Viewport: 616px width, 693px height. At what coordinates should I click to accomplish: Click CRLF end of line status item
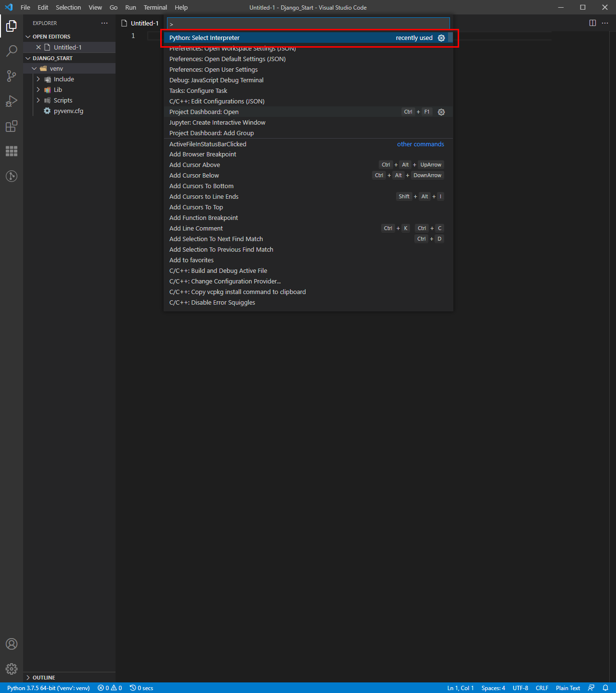coord(542,688)
